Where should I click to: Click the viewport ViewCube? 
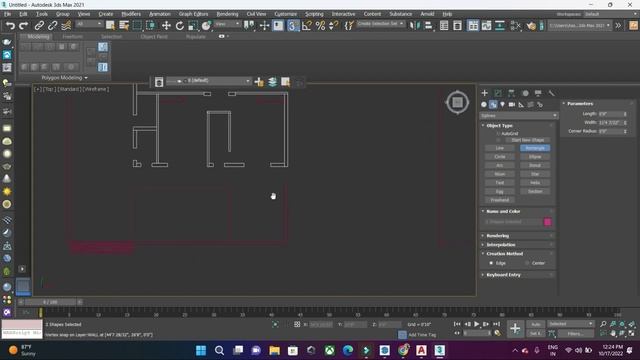coord(457,102)
